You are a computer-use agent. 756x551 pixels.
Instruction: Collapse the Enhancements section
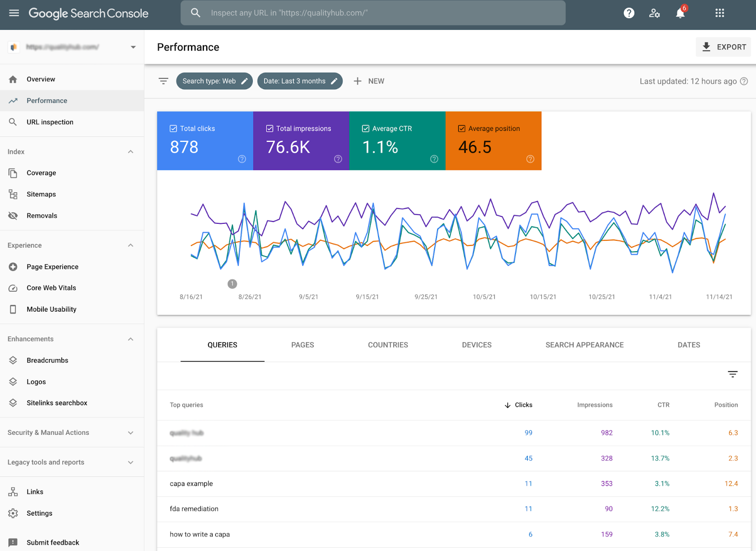point(131,339)
